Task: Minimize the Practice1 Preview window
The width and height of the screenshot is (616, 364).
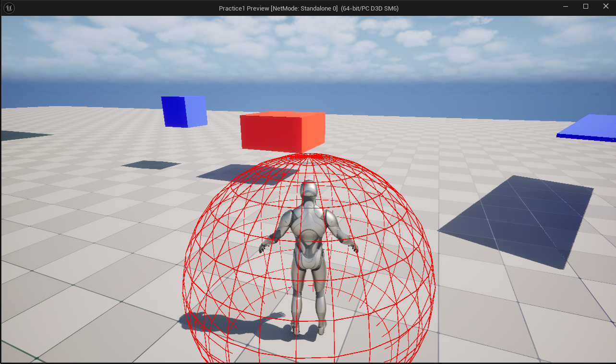Action: [x=566, y=7]
